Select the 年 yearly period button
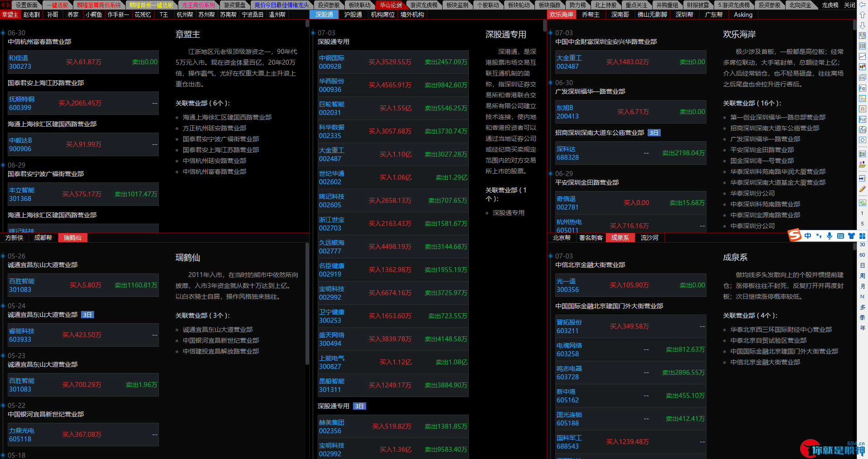This screenshot has width=868, height=459. [862, 328]
